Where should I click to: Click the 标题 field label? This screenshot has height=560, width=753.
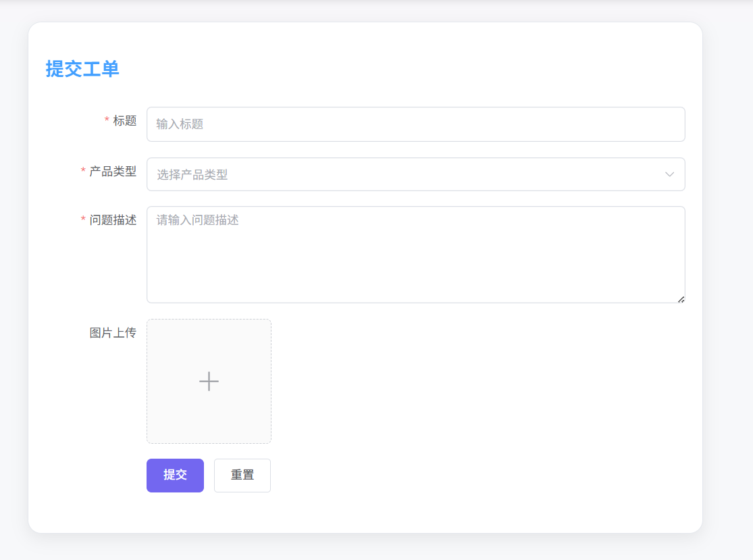click(124, 121)
